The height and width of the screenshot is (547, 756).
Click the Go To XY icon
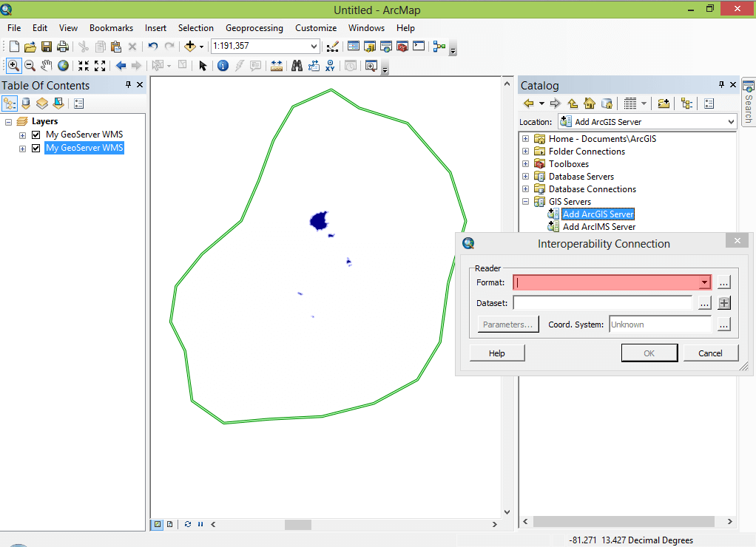[330, 66]
